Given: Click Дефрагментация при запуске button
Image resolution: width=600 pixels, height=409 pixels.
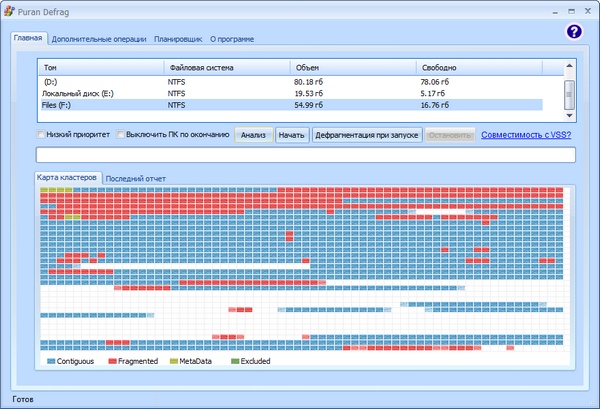Looking at the screenshot, I should point(366,134).
